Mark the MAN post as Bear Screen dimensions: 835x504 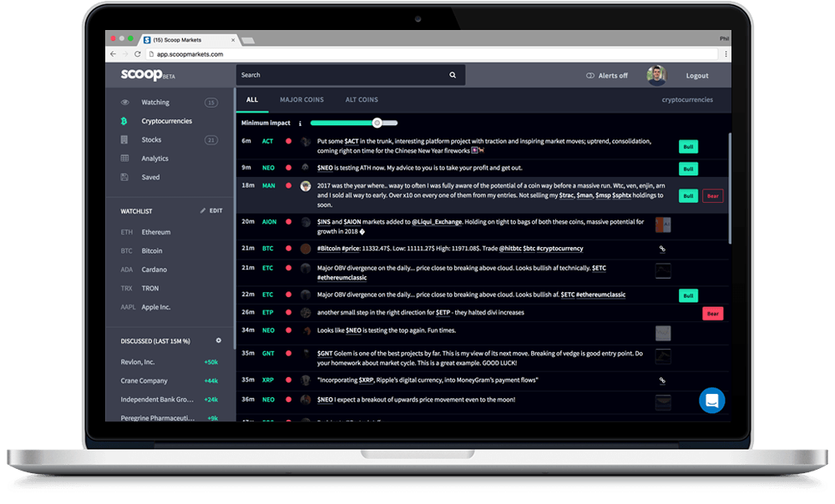pyautogui.click(x=712, y=196)
